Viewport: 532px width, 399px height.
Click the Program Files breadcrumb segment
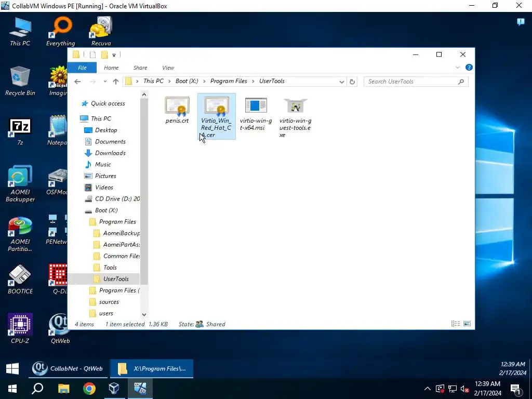coord(229,81)
